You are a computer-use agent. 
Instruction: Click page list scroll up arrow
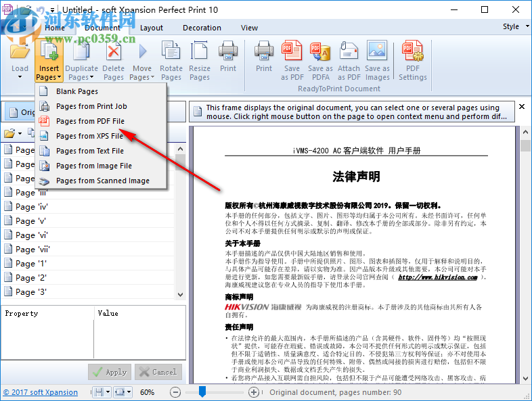pos(181,149)
